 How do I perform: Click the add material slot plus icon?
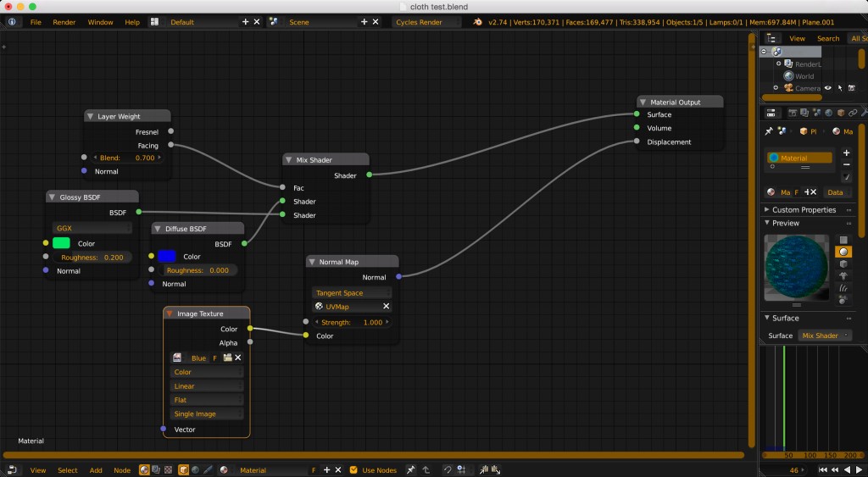tap(845, 153)
